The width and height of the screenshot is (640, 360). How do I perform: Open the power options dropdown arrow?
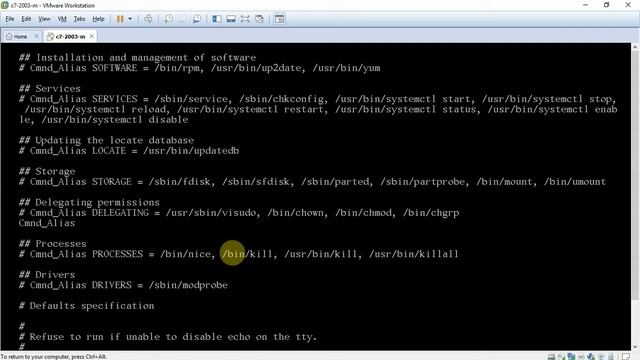pos(130,19)
